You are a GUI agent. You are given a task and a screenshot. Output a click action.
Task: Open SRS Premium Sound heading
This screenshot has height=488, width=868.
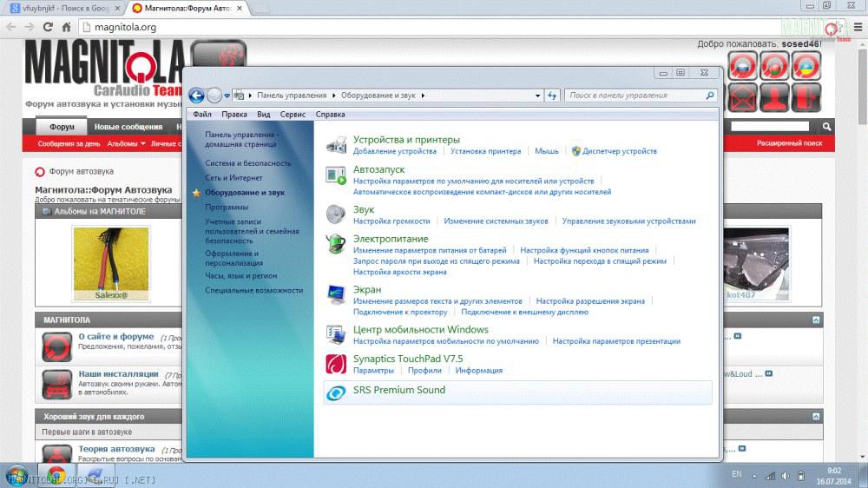coord(399,390)
